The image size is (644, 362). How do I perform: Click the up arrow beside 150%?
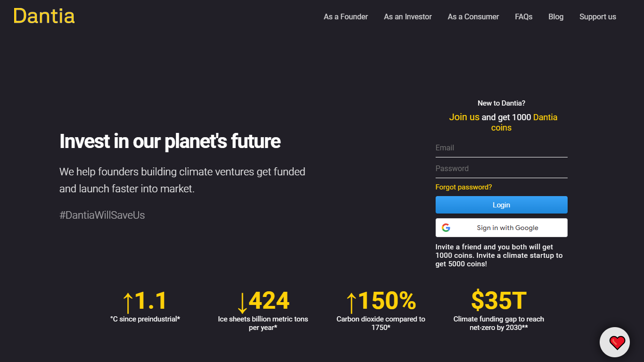[x=351, y=302]
